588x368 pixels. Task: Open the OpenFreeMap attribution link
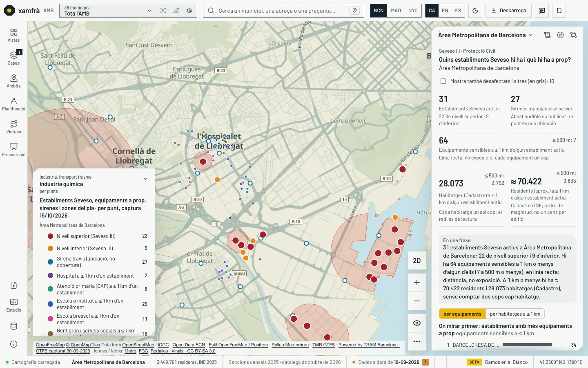(50, 345)
